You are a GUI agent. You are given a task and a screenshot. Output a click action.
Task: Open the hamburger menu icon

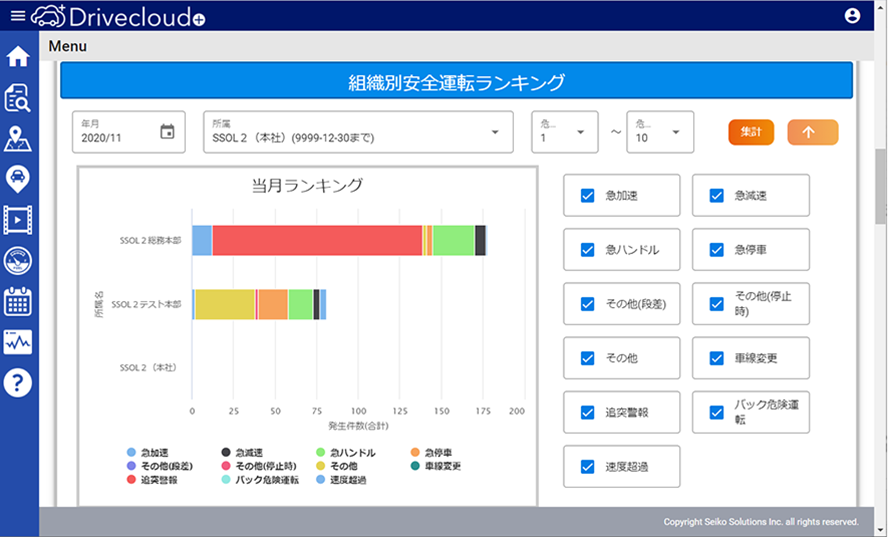tap(18, 15)
